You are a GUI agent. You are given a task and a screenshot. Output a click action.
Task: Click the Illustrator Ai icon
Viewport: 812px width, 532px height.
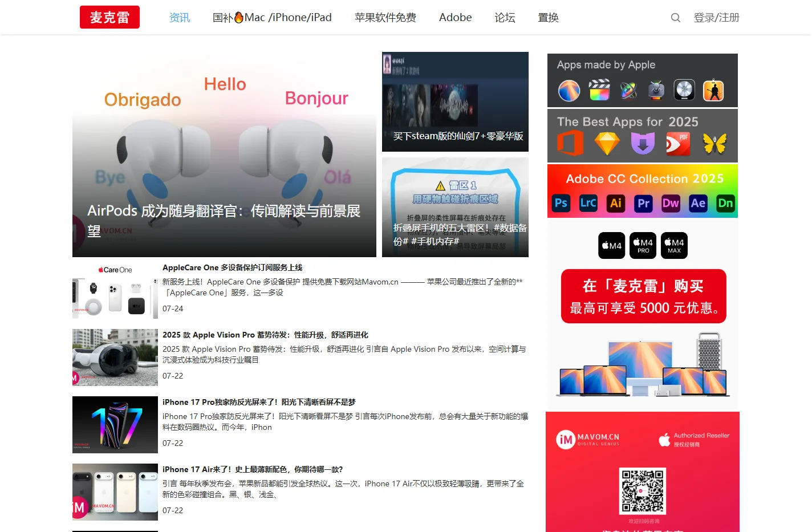tap(616, 204)
